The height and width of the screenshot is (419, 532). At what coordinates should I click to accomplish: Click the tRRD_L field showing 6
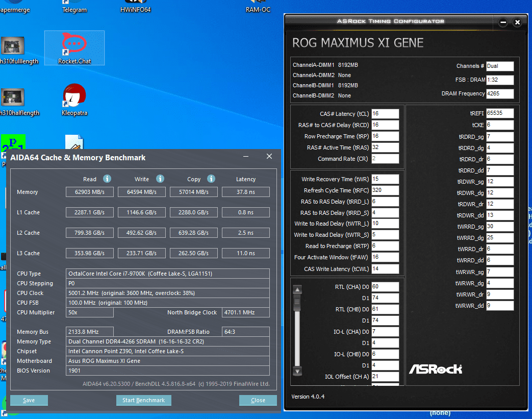click(385, 202)
